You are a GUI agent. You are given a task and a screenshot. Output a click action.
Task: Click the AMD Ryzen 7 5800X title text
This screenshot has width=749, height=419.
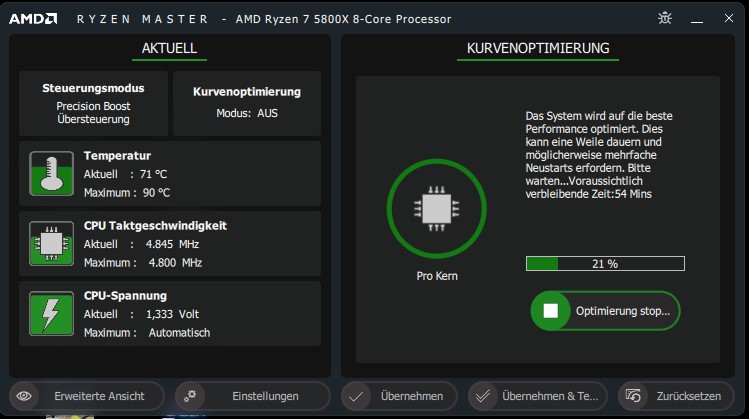(x=343, y=19)
